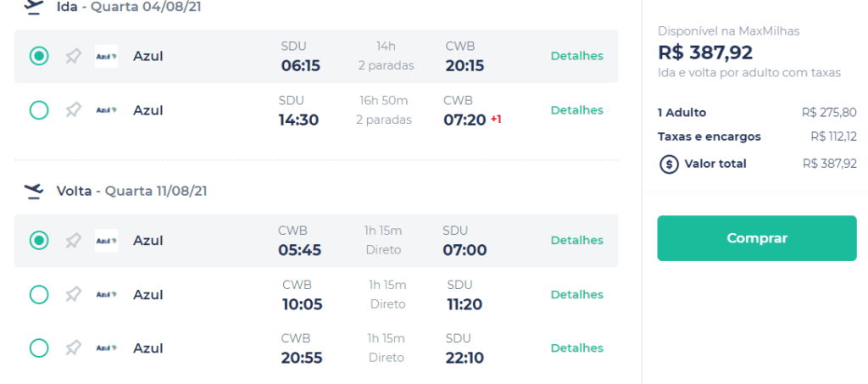The height and width of the screenshot is (384, 868).
Task: Pin the 05:45 CWB return flight
Action: 73,240
